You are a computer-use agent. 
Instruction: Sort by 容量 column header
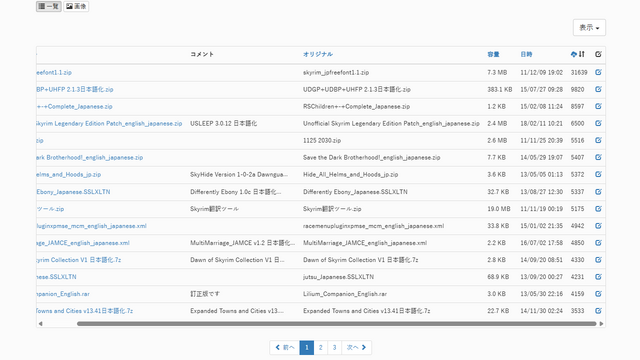(x=493, y=54)
